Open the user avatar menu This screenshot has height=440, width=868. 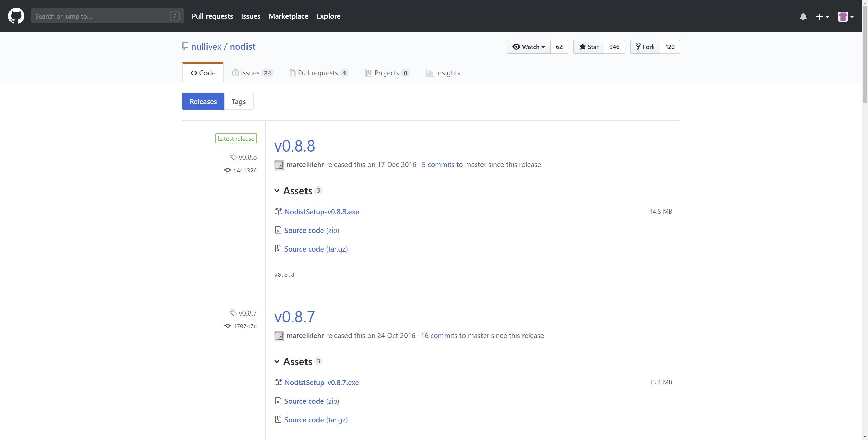(x=845, y=16)
